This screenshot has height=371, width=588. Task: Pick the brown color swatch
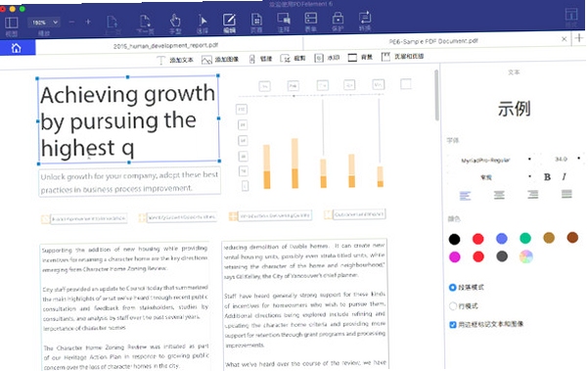(x=572, y=237)
